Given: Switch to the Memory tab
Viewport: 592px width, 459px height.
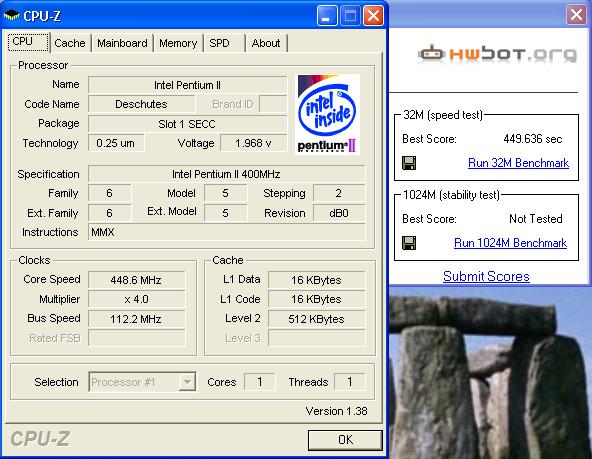Looking at the screenshot, I should pyautogui.click(x=178, y=43).
